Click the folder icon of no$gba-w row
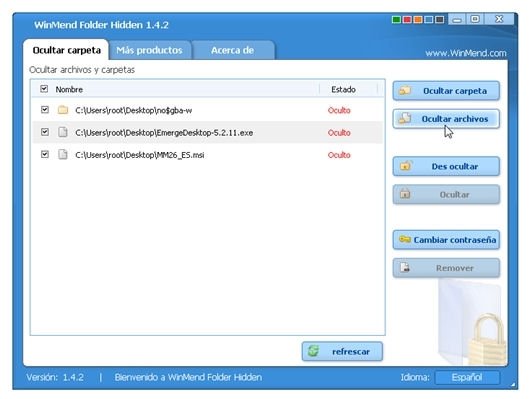 click(63, 110)
